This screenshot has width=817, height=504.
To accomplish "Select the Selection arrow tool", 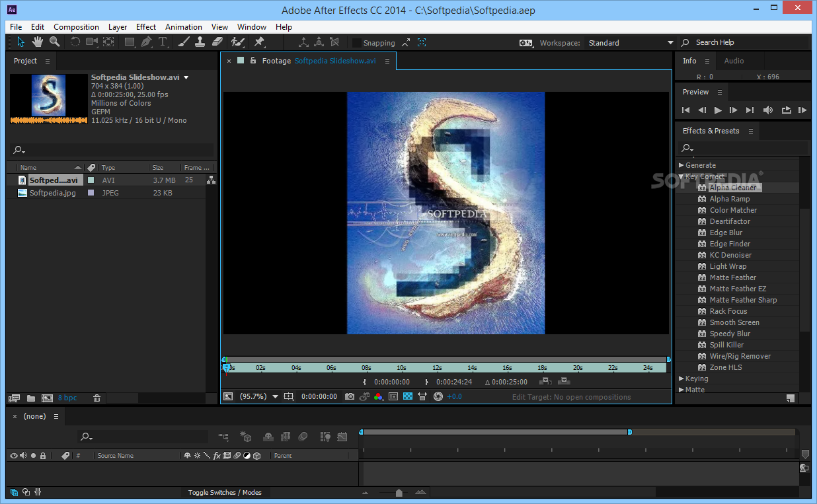I will tap(20, 42).
